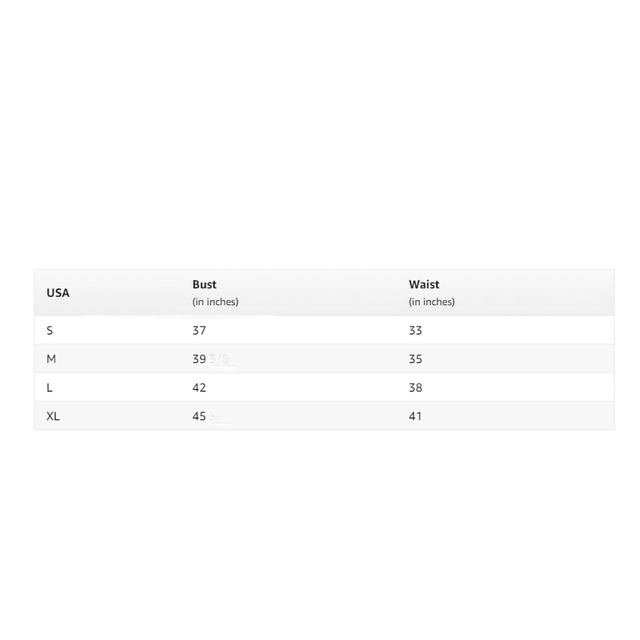Select the L size label
The image size is (640, 640).
(x=50, y=388)
